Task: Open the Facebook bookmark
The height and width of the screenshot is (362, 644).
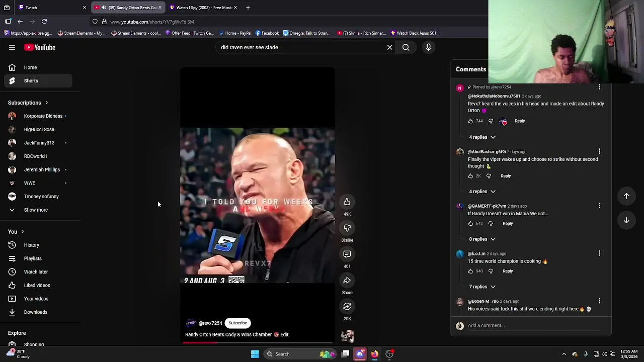Action: (267, 33)
